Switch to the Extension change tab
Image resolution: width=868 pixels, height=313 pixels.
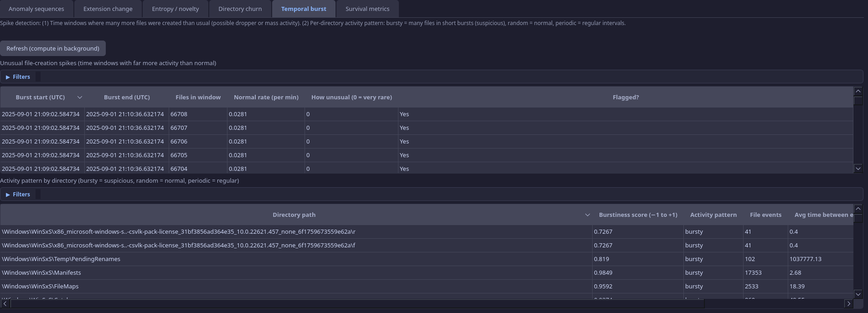click(108, 9)
